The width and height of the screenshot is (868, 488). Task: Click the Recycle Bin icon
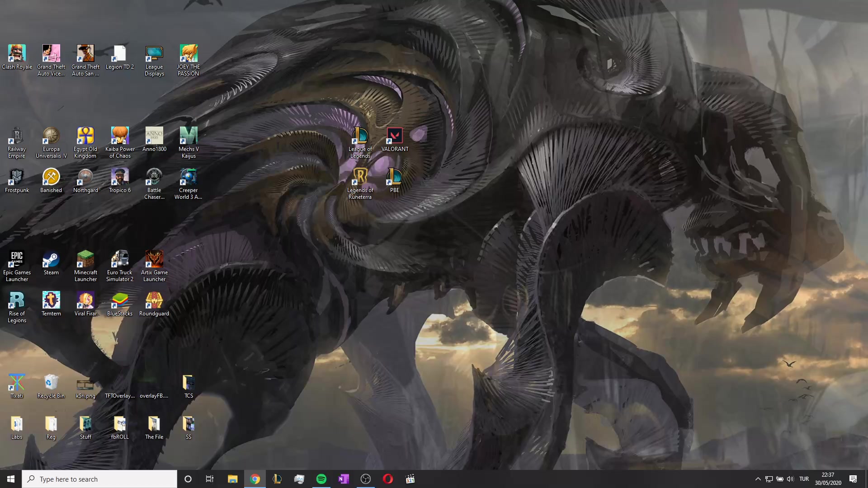tap(51, 386)
